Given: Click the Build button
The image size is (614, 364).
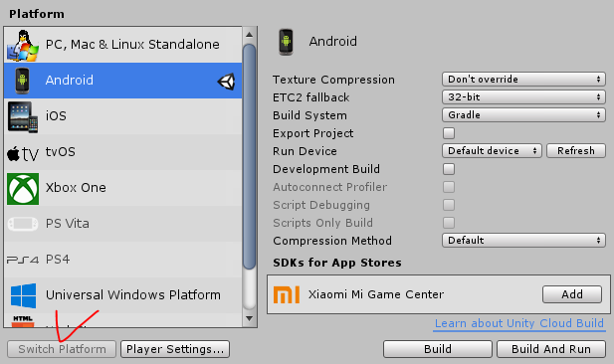Looking at the screenshot, I should point(438,349).
